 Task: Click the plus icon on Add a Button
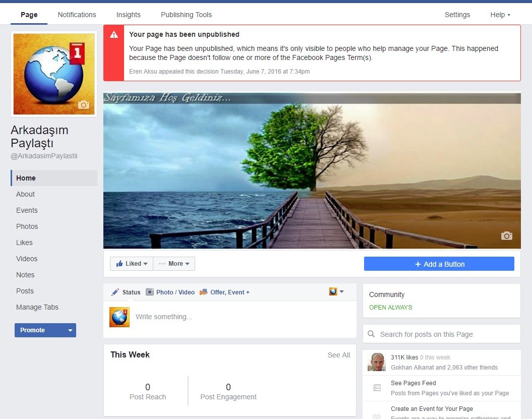tap(418, 264)
